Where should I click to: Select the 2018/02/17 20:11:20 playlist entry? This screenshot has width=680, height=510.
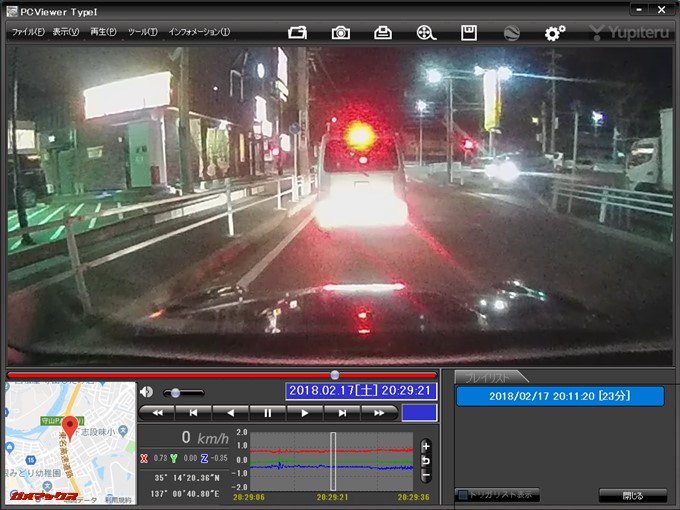tap(560, 396)
